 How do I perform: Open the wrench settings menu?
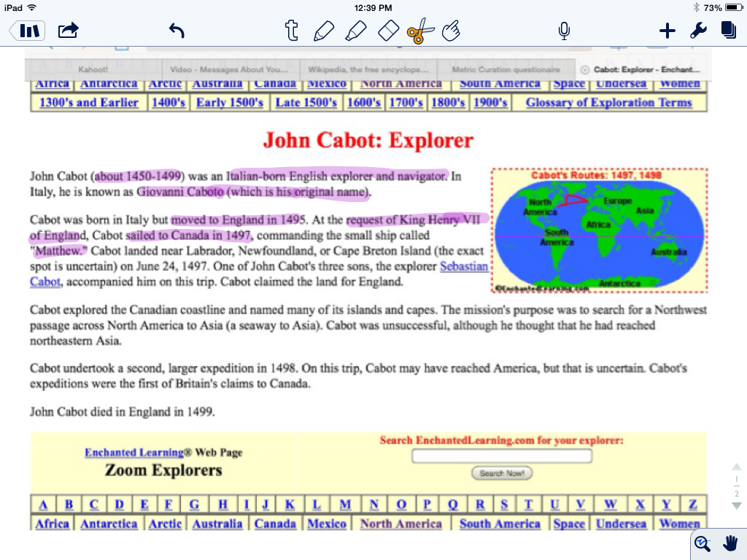tap(697, 31)
